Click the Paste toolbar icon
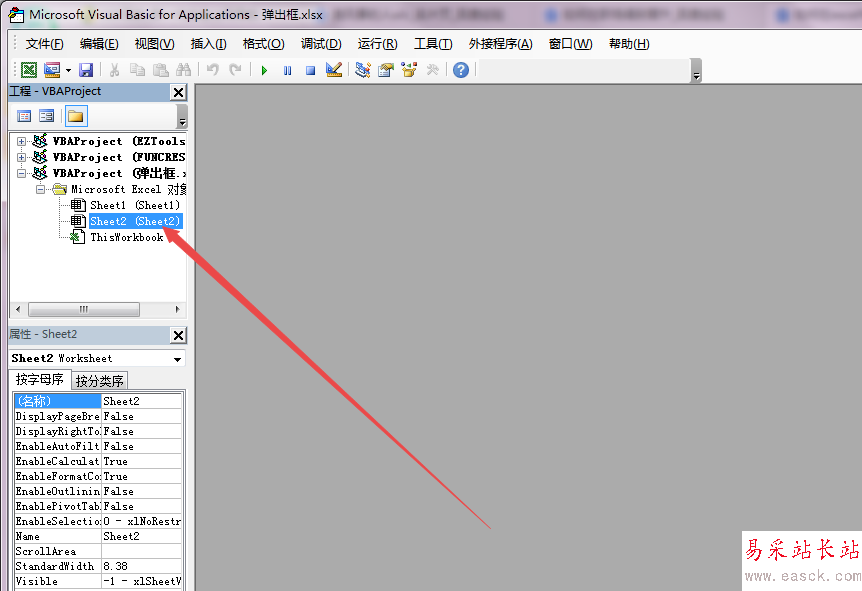The width and height of the screenshot is (862, 591). click(x=161, y=70)
